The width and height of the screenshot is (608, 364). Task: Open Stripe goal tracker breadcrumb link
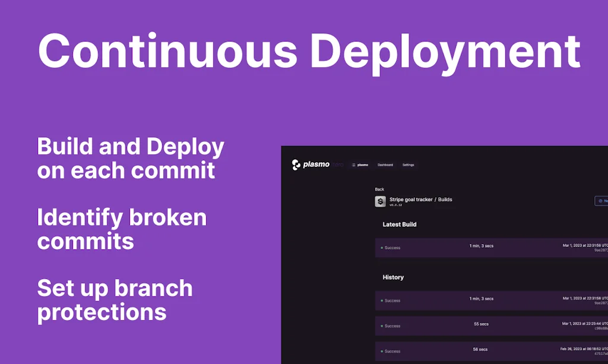411,200
